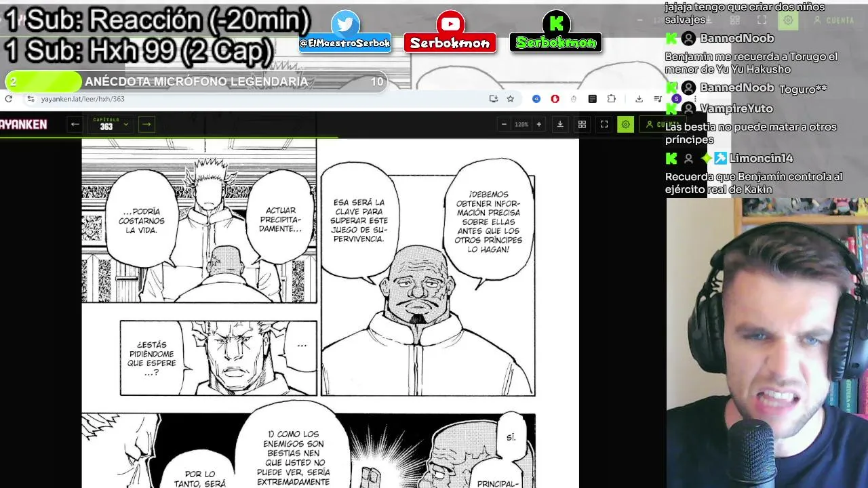Open the Extensions puzzle-piece menu
The height and width of the screenshot is (488, 868).
[x=611, y=99]
